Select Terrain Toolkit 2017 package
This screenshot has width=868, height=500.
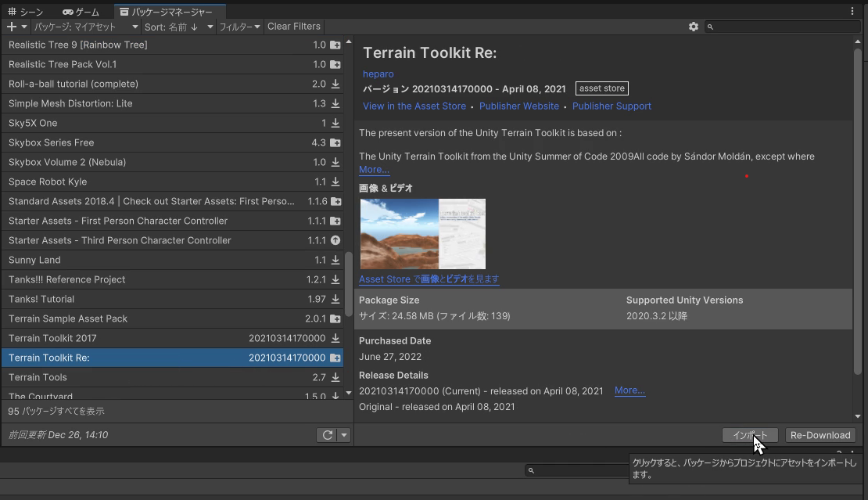[172, 338]
